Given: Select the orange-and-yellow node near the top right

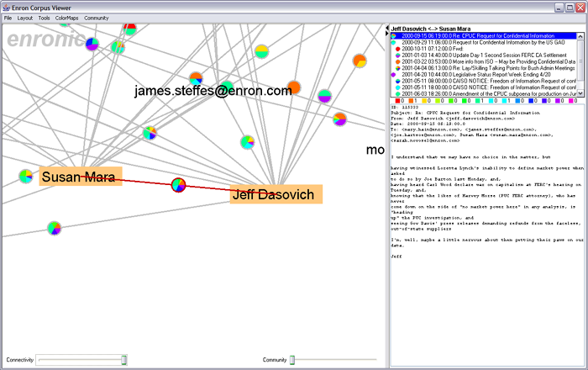Looking at the screenshot, I should tap(360, 61).
